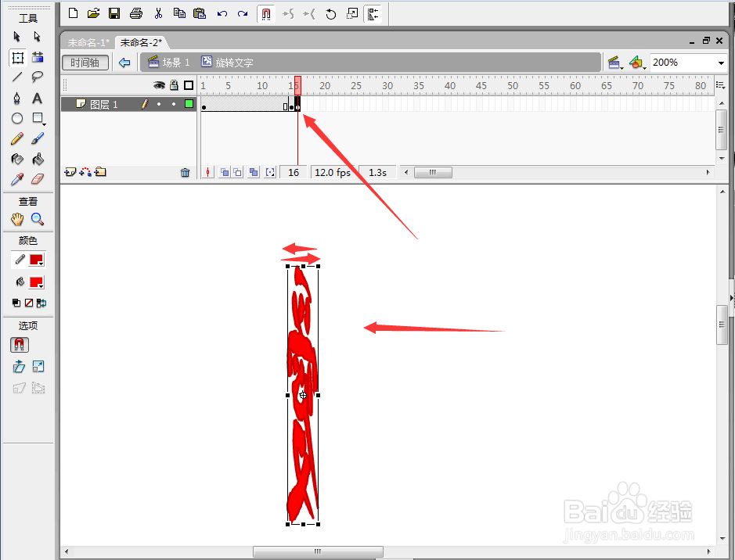
Task: Click the back arrow in edit bar
Action: click(124, 63)
